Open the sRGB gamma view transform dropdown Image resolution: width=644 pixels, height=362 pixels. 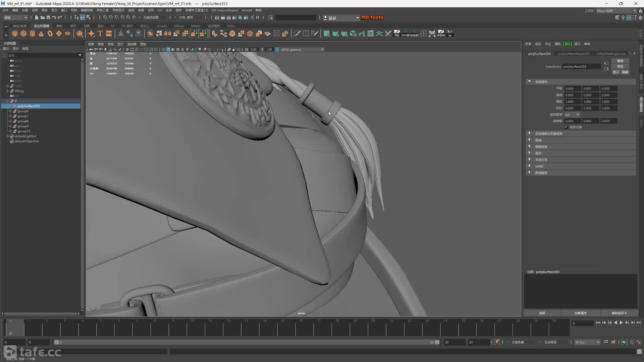pyautogui.click(x=302, y=50)
